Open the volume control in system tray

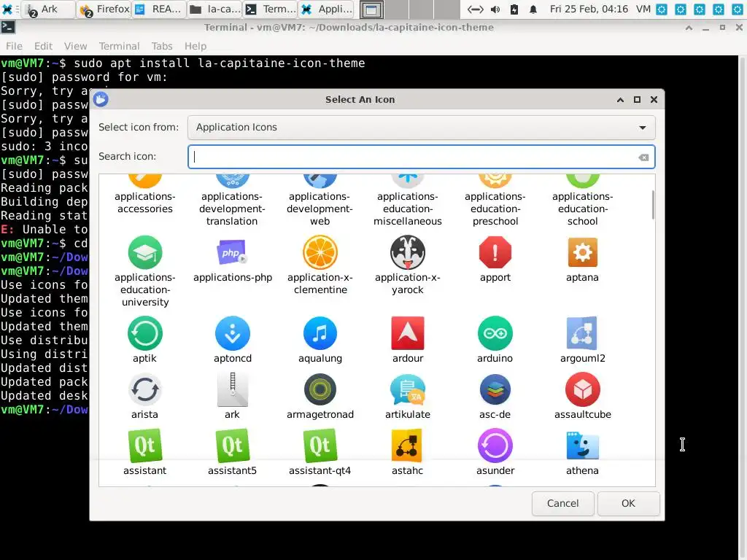pos(495,9)
